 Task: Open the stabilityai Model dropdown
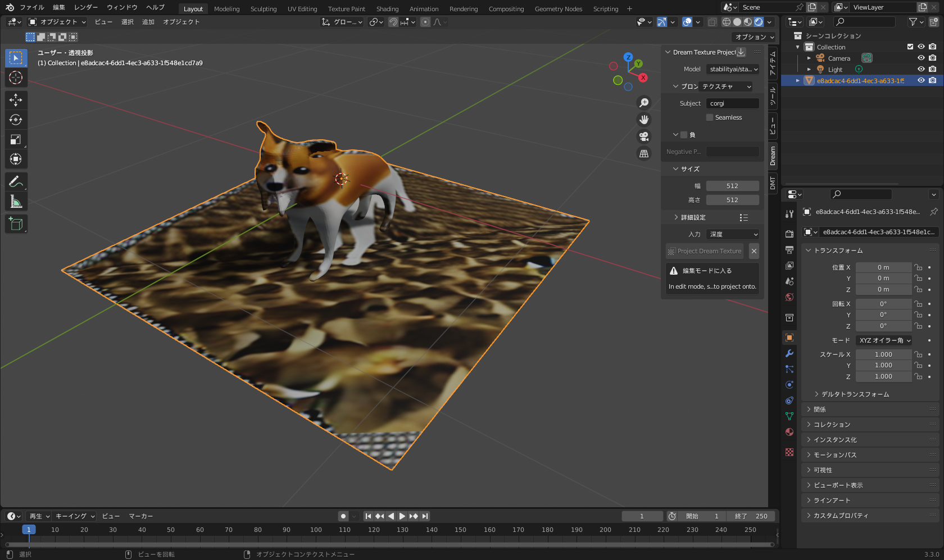732,69
